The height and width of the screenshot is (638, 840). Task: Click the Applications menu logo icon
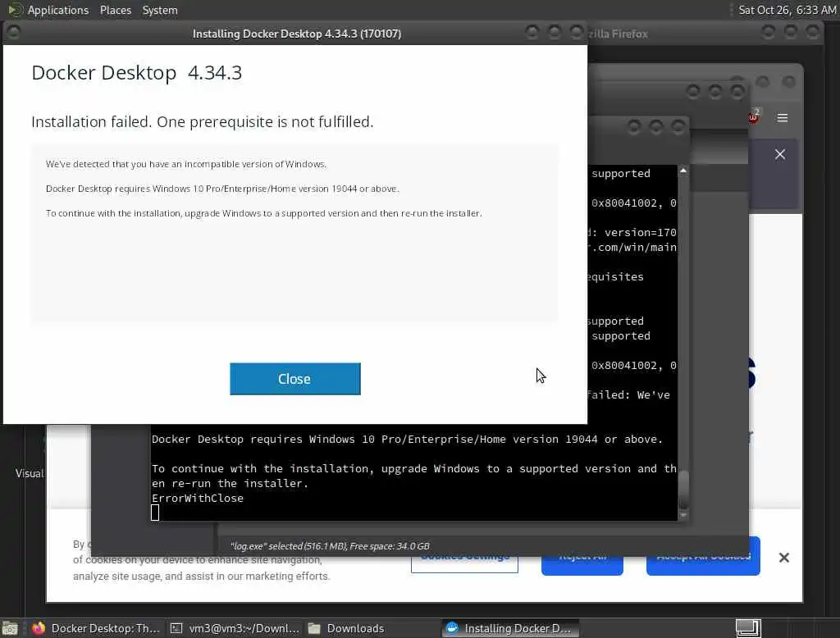[x=16, y=10]
